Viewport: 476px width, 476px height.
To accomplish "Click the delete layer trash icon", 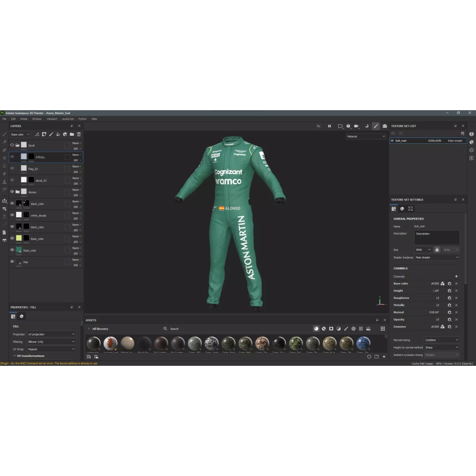I will coord(79,134).
